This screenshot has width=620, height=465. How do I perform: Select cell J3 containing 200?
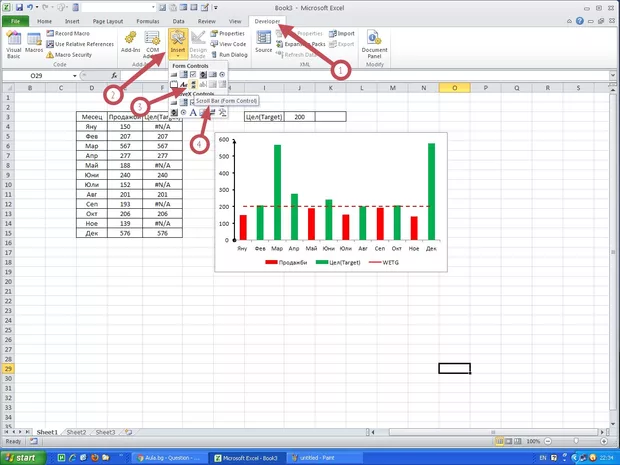coord(299,117)
